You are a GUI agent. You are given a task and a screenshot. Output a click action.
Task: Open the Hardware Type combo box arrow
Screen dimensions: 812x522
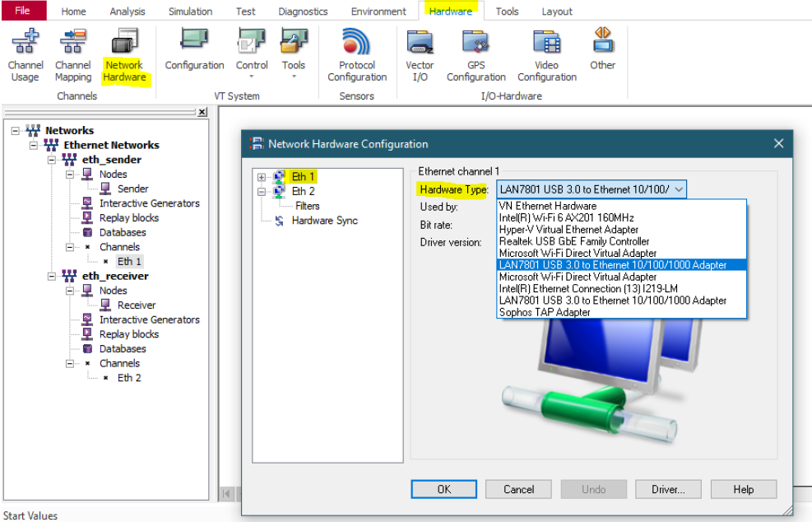(679, 189)
